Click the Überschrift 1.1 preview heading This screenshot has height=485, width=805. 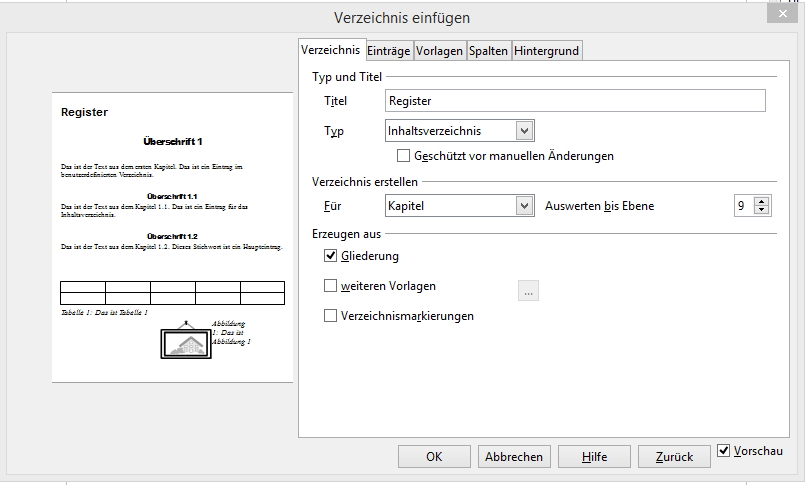point(172,196)
